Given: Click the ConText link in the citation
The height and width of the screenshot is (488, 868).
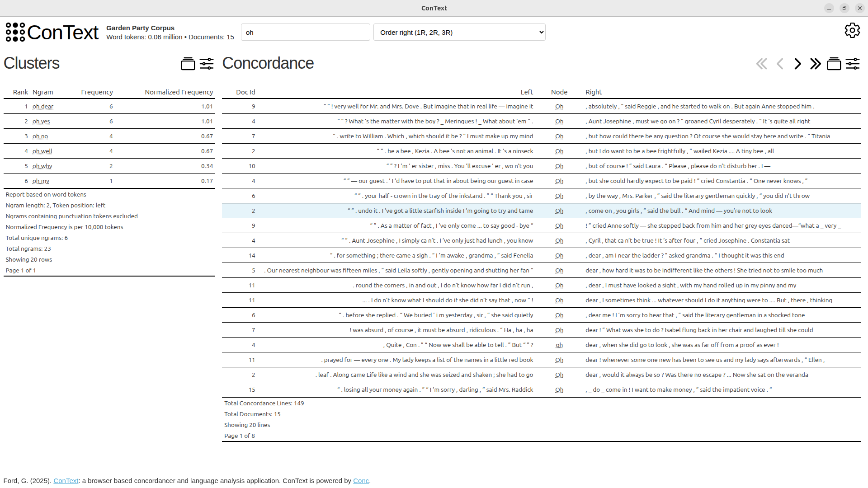Looking at the screenshot, I should point(66,481).
